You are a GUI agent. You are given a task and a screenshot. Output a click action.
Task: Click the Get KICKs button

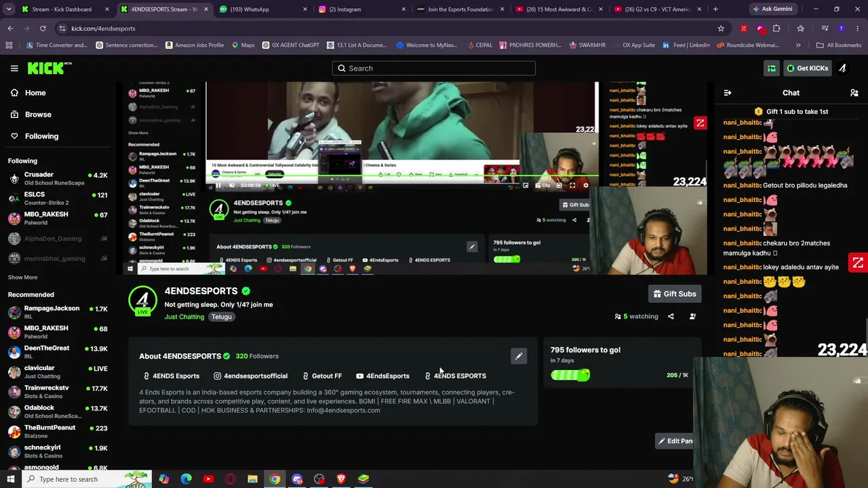point(807,68)
